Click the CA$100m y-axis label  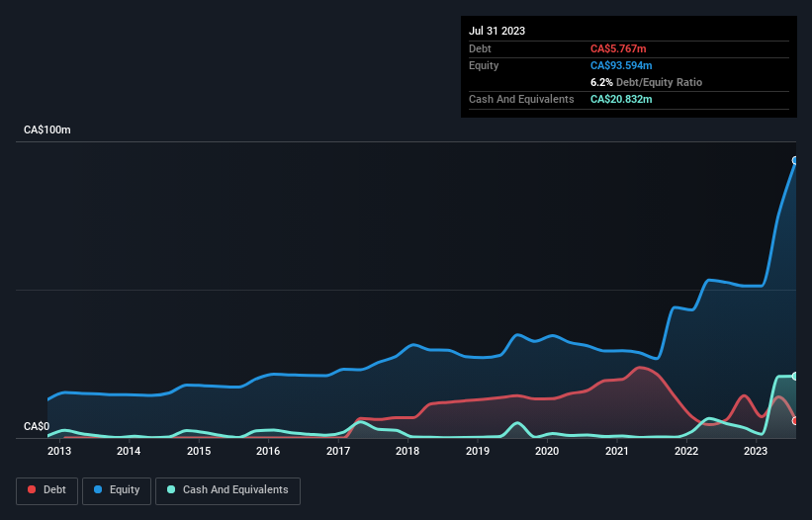pyautogui.click(x=47, y=130)
